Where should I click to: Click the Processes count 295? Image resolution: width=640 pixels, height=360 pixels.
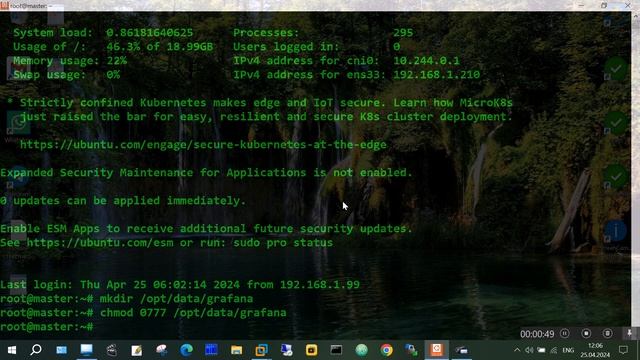click(403, 33)
